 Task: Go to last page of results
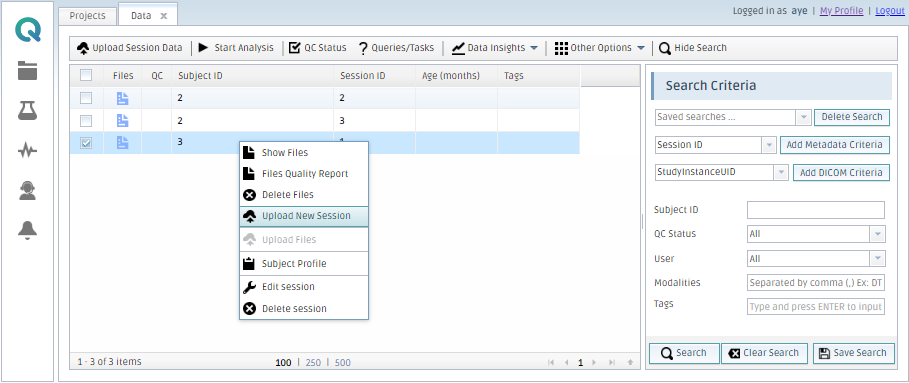click(x=612, y=363)
